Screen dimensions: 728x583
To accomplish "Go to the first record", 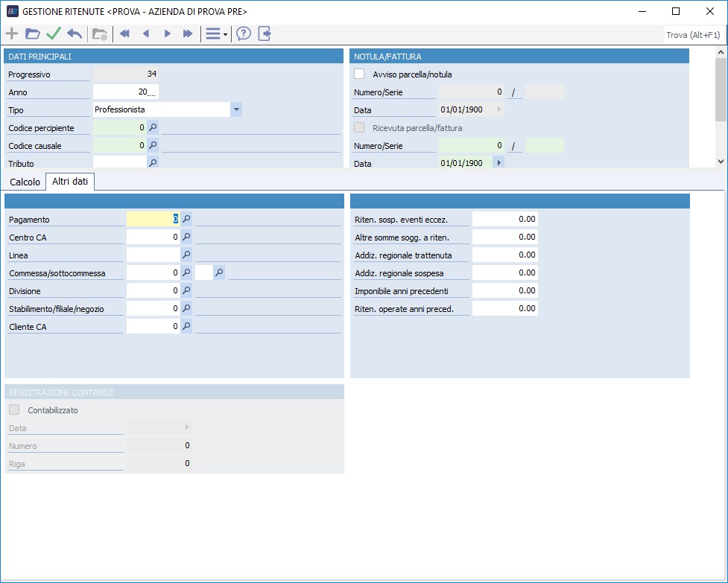I will (x=124, y=34).
